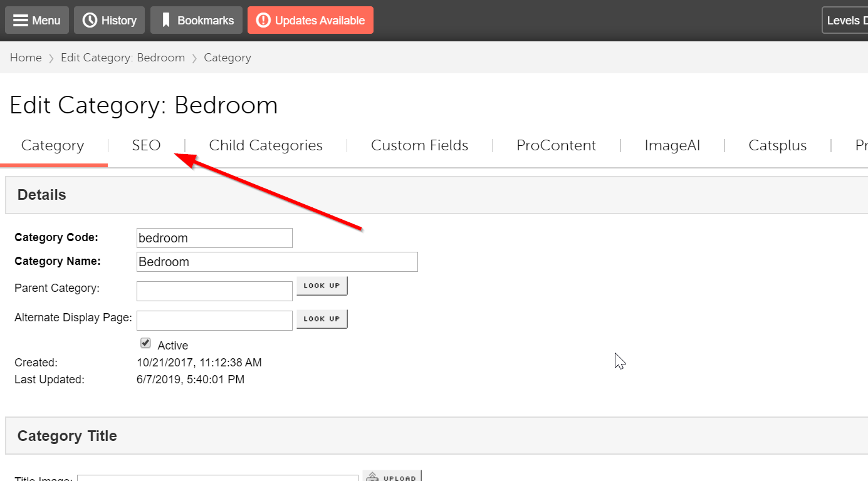Click into the Category Name field
The width and height of the screenshot is (868, 481).
pyautogui.click(x=277, y=262)
